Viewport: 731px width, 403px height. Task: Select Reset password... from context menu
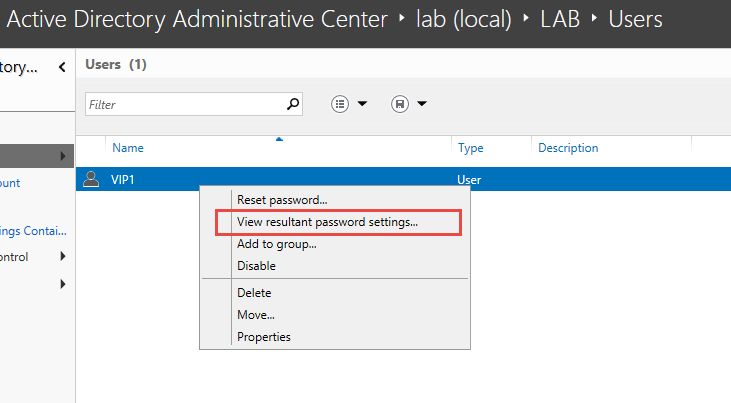282,200
